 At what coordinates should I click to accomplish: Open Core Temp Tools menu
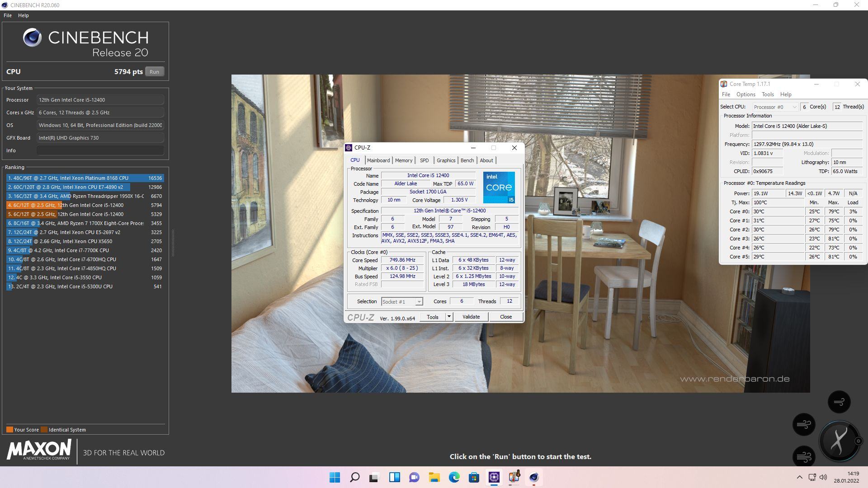pos(768,94)
